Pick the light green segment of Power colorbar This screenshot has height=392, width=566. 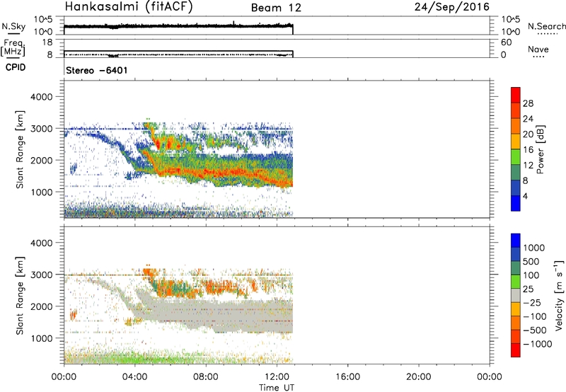pyautogui.click(x=516, y=156)
